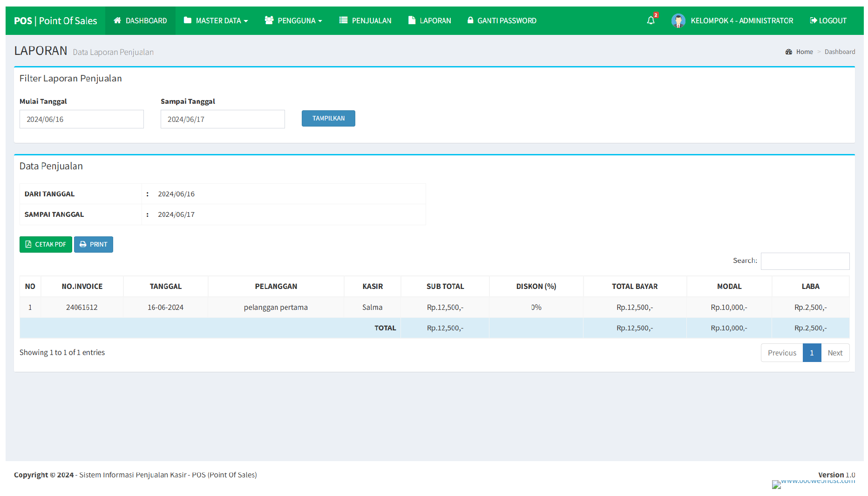This screenshot has height=496, width=868.
Task: Go to Next page in pagination
Action: [835, 353]
